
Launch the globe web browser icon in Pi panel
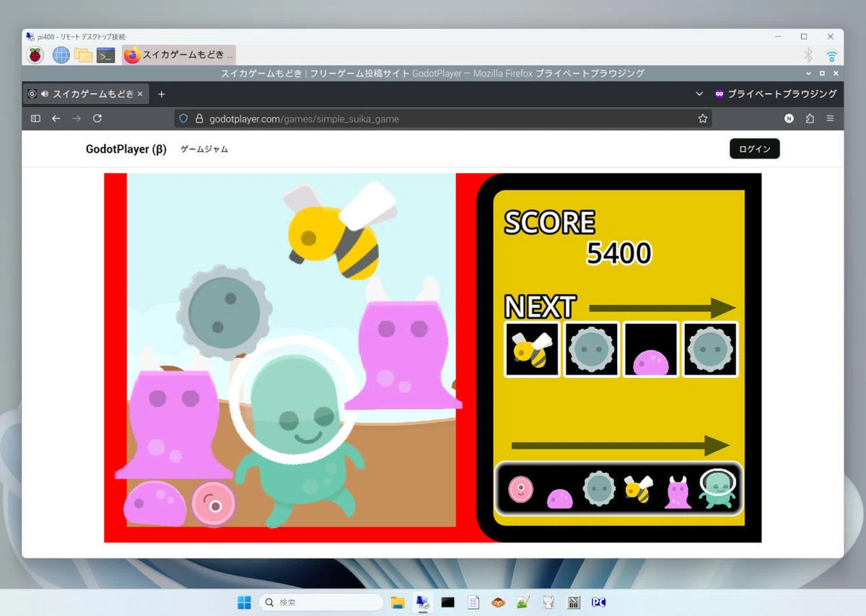pos(61,55)
